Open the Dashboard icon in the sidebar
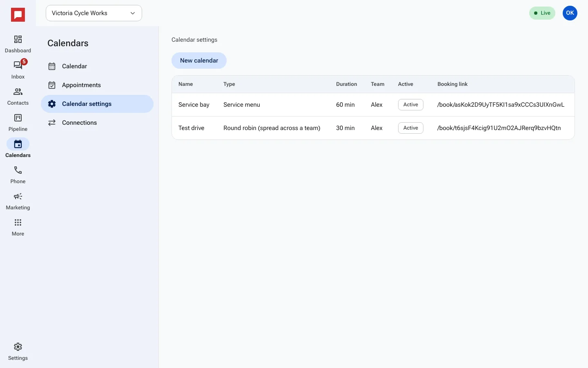The width and height of the screenshot is (588, 368). pos(18,44)
